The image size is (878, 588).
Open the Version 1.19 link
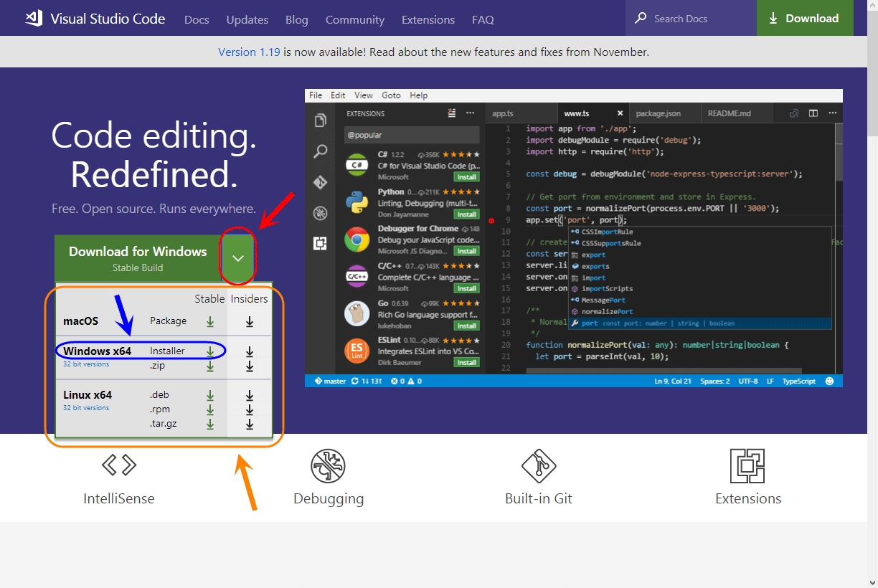point(249,52)
